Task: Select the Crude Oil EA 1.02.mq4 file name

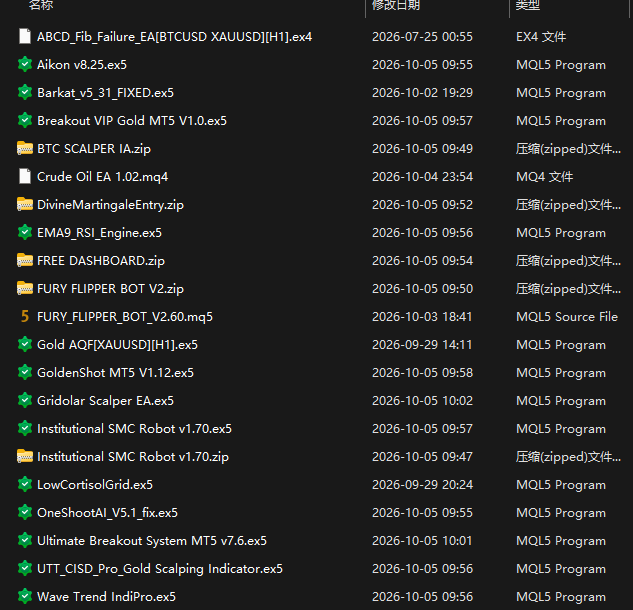Action: tap(103, 177)
